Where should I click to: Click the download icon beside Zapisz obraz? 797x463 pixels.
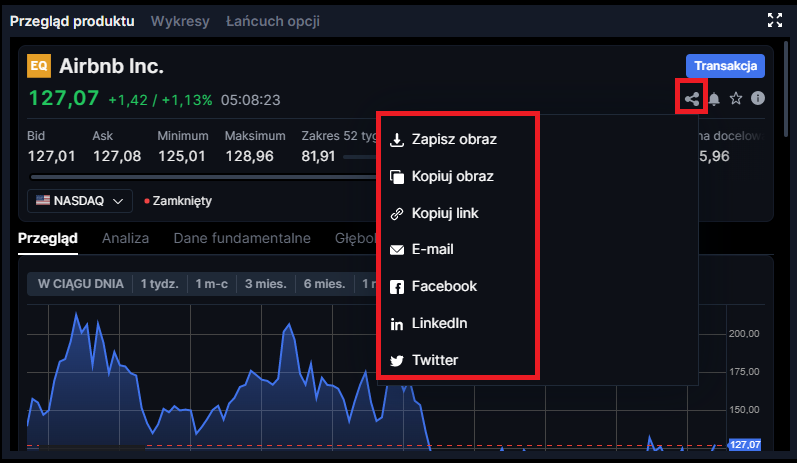[396, 140]
